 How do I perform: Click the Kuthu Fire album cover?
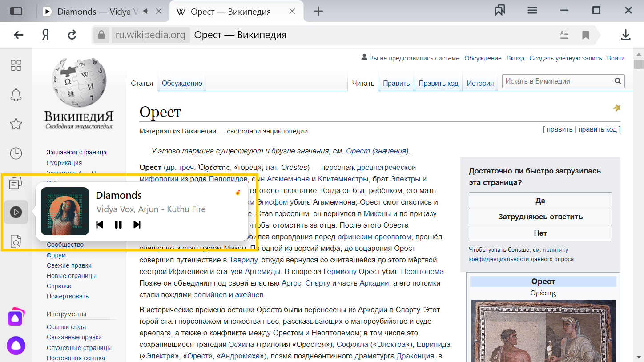click(x=65, y=211)
